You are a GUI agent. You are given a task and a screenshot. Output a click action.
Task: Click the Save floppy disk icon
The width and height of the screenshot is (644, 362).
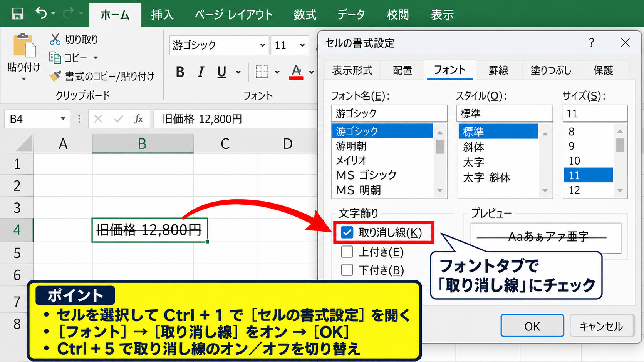pos(18,14)
